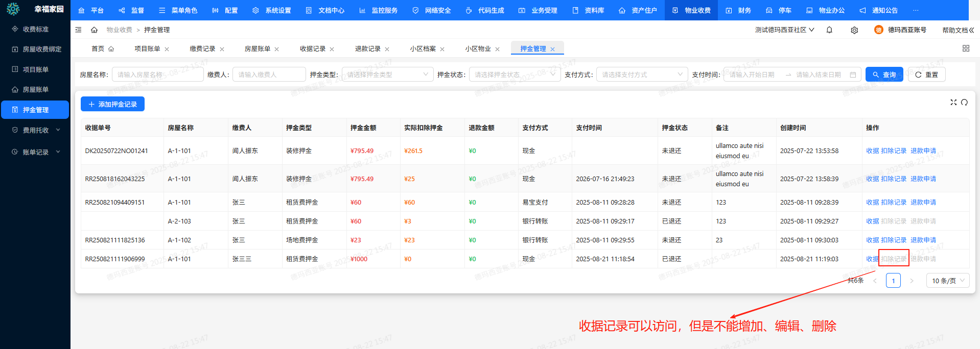Viewport: 980px width, 349px height.
Task: Open the tab grid layout icon
Action: click(x=966, y=48)
